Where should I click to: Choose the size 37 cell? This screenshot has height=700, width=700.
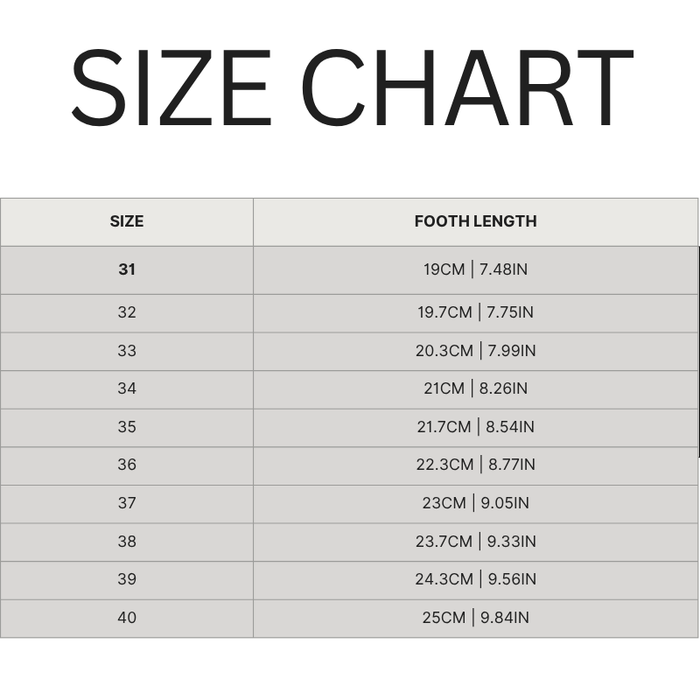[127, 503]
